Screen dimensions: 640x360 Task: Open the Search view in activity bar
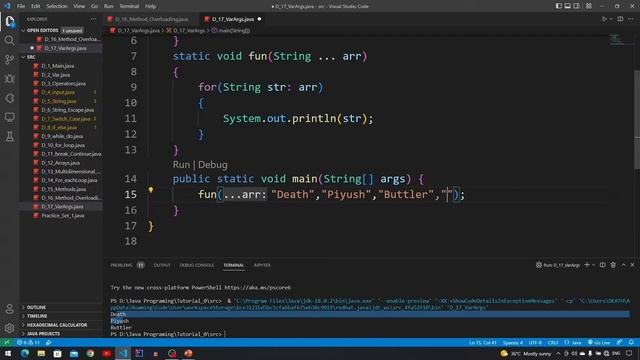pyautogui.click(x=9, y=40)
